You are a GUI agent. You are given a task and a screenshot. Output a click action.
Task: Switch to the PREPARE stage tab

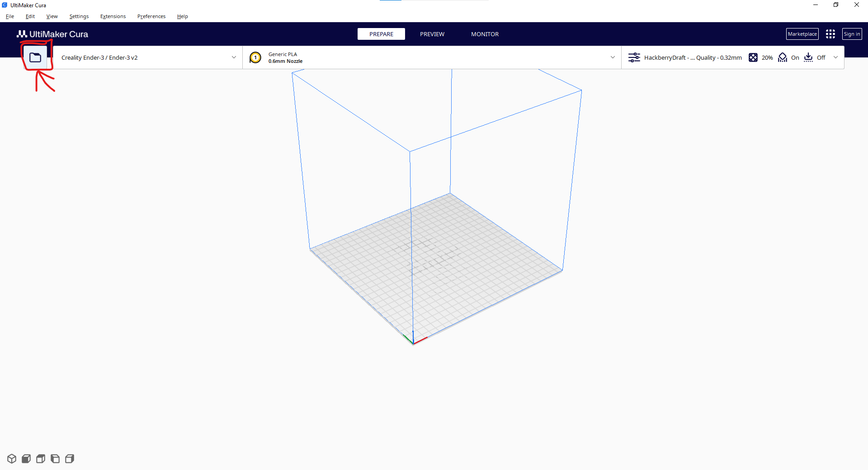pyautogui.click(x=381, y=34)
